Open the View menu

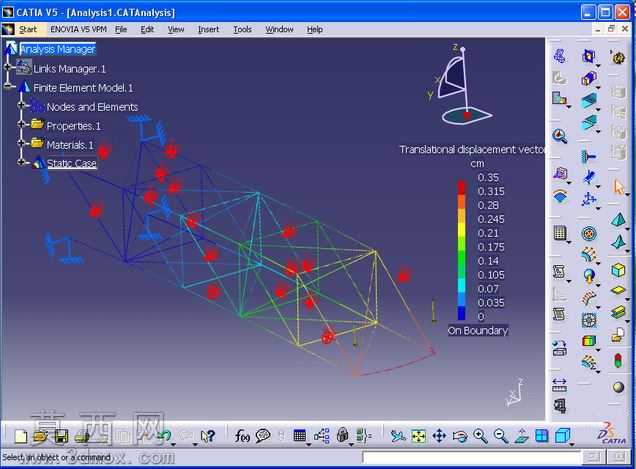176,30
